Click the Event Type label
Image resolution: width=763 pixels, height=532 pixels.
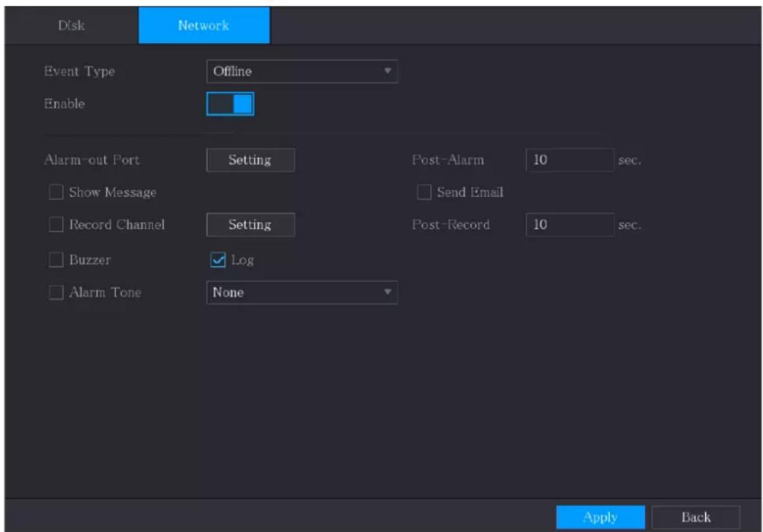80,72
